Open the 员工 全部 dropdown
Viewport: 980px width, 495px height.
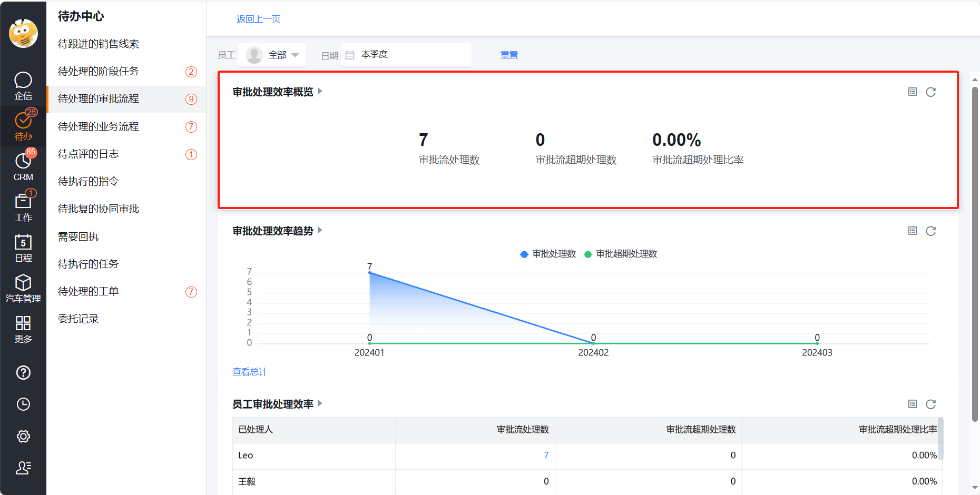coord(272,55)
